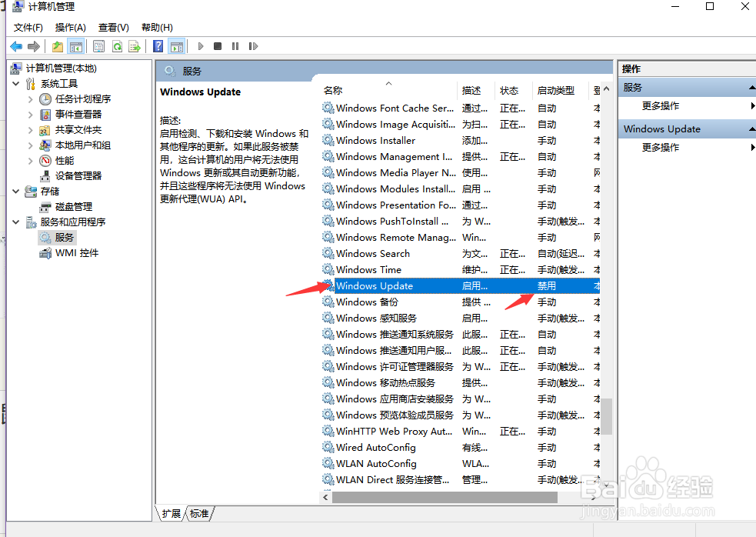Image resolution: width=756 pixels, height=537 pixels.
Task: Collapse the 系统工具 tree node
Action: [16, 83]
